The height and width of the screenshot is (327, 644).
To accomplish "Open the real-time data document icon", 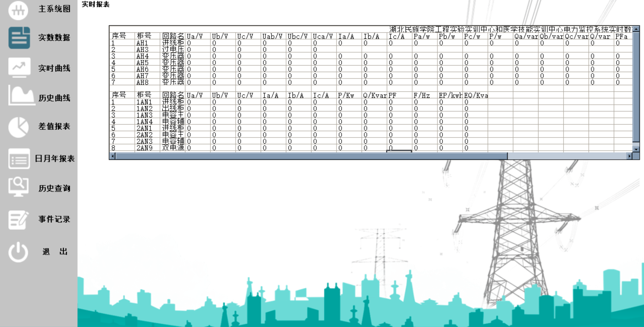I will [x=19, y=38].
